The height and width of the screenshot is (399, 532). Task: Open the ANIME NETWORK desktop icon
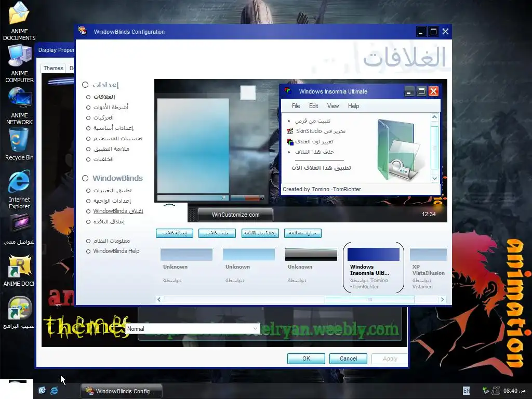point(19,98)
